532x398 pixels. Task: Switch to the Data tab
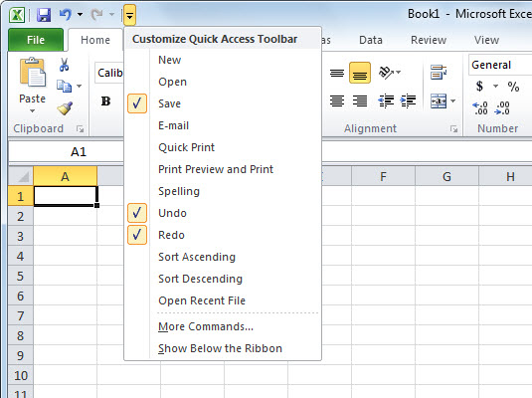(x=371, y=40)
